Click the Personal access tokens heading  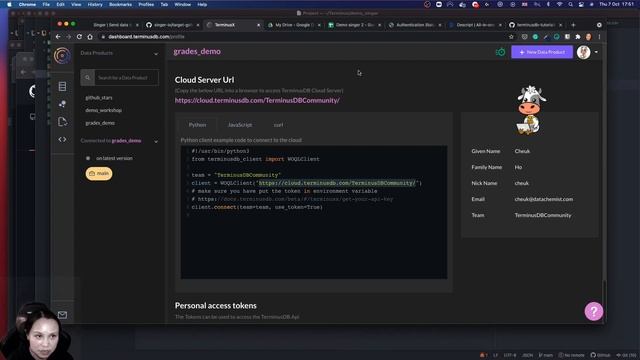(216, 305)
